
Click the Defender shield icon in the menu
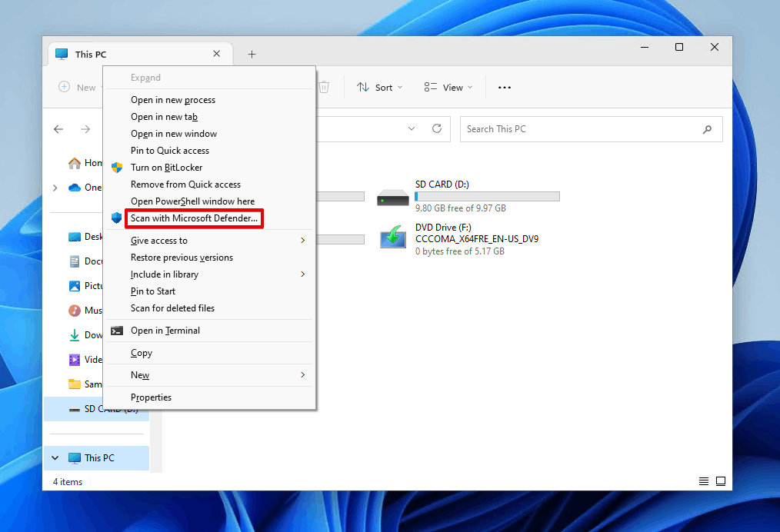tap(116, 218)
